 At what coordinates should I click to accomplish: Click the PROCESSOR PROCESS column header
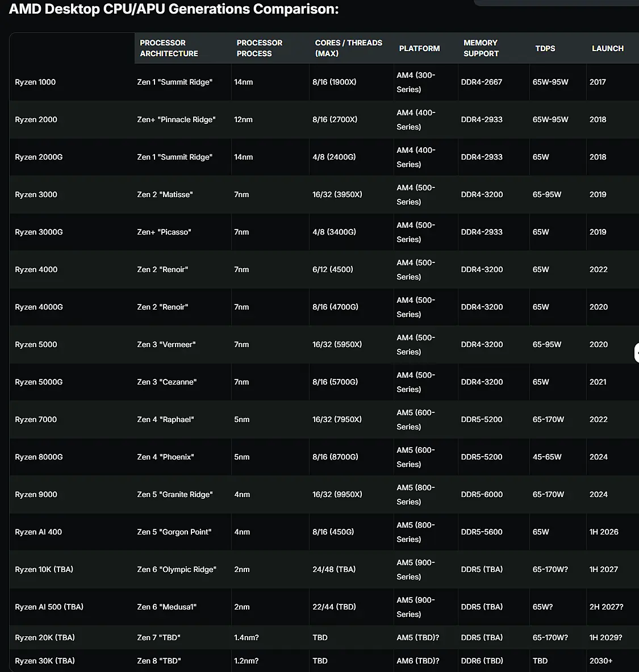coord(259,48)
